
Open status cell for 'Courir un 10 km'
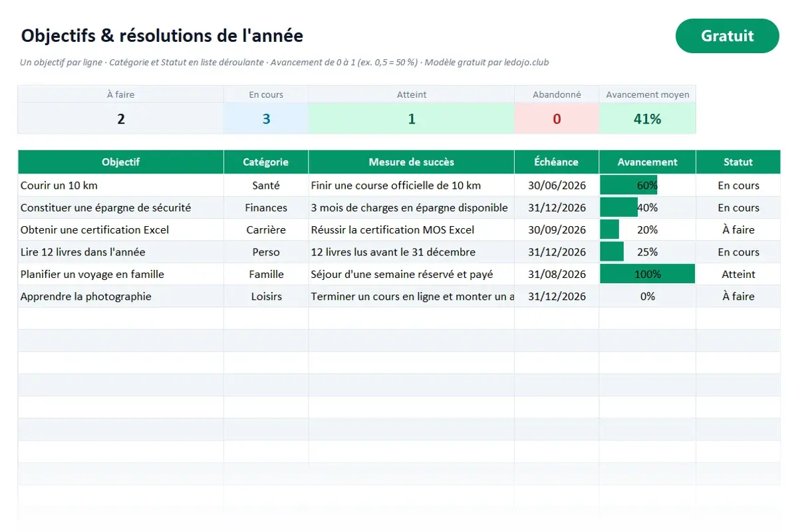coord(738,186)
